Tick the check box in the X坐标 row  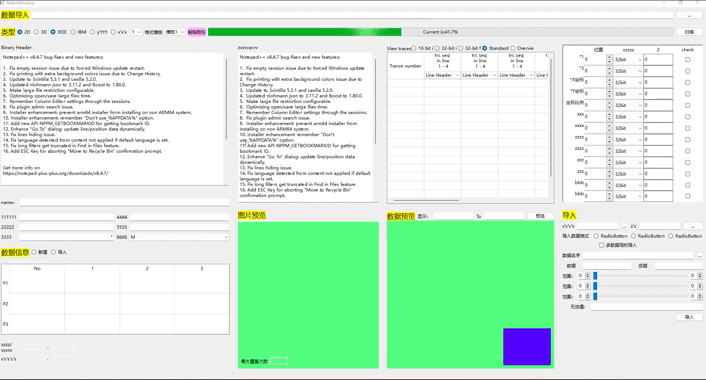688,82
